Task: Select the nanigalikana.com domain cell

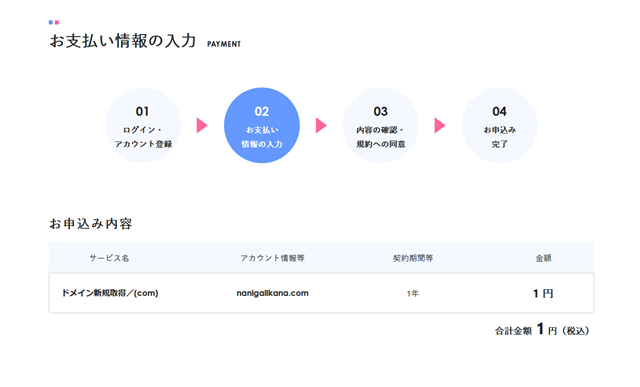Action: tap(273, 293)
